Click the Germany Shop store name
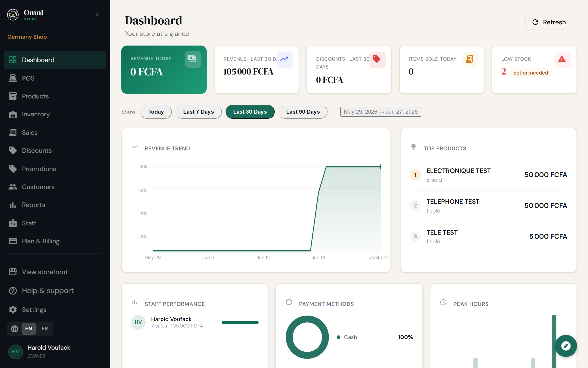Viewport: 588px width, 368px height. (x=27, y=37)
